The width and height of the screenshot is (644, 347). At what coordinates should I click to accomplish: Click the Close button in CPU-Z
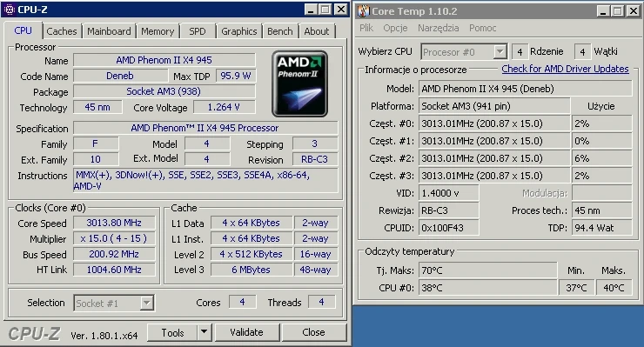coord(314,332)
